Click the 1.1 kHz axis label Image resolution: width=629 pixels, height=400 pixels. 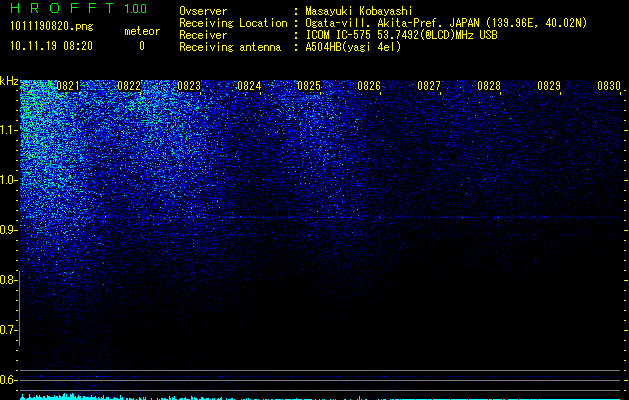pyautogui.click(x=7, y=130)
